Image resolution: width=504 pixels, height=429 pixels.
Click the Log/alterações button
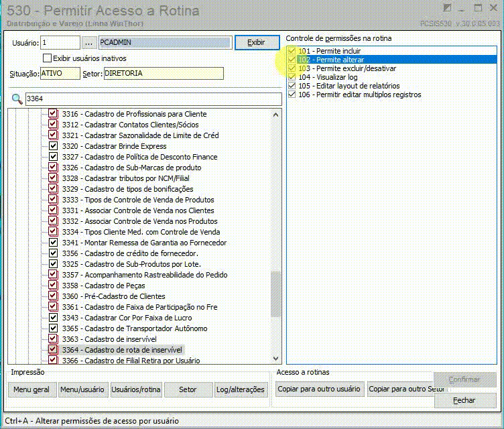(241, 389)
